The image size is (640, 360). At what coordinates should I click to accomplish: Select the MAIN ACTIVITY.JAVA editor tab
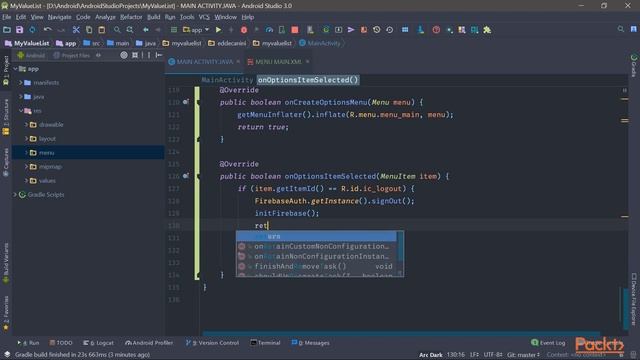pyautogui.click(x=205, y=62)
